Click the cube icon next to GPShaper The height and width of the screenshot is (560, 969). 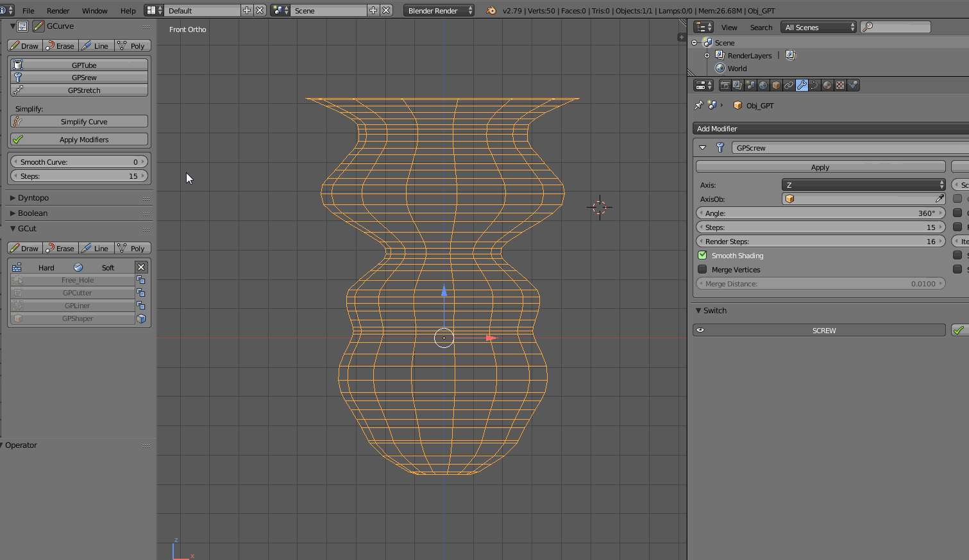(141, 318)
